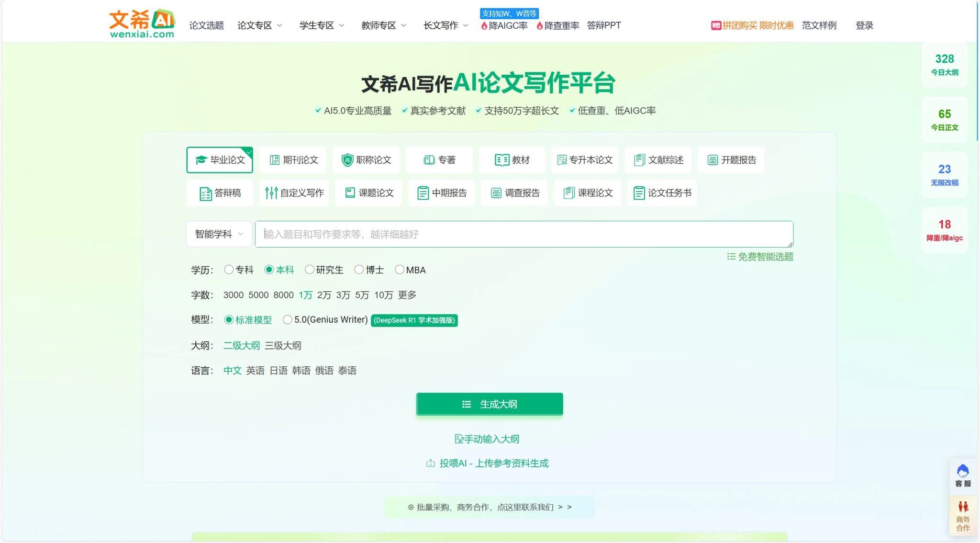Select 8000 word count
Screen dimensions: 980x543
[283, 295]
